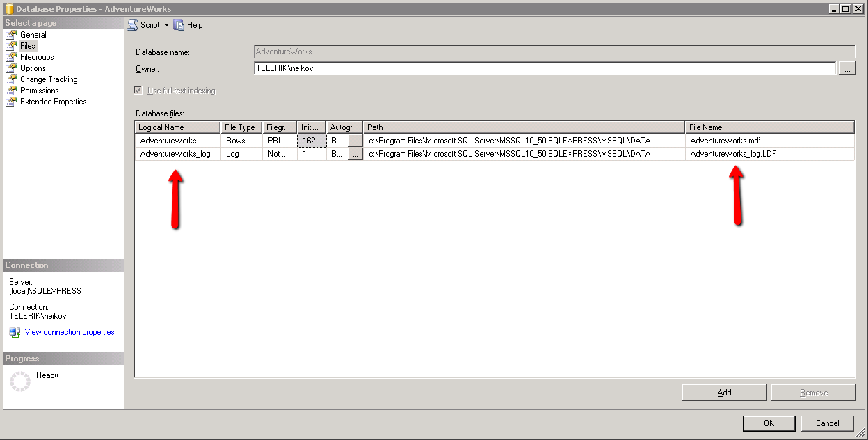Click the Filegroups page icon
868x440 pixels.
[11, 57]
